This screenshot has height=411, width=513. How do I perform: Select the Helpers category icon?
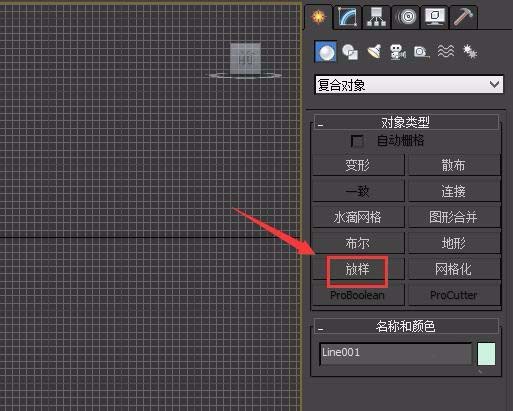tap(421, 52)
